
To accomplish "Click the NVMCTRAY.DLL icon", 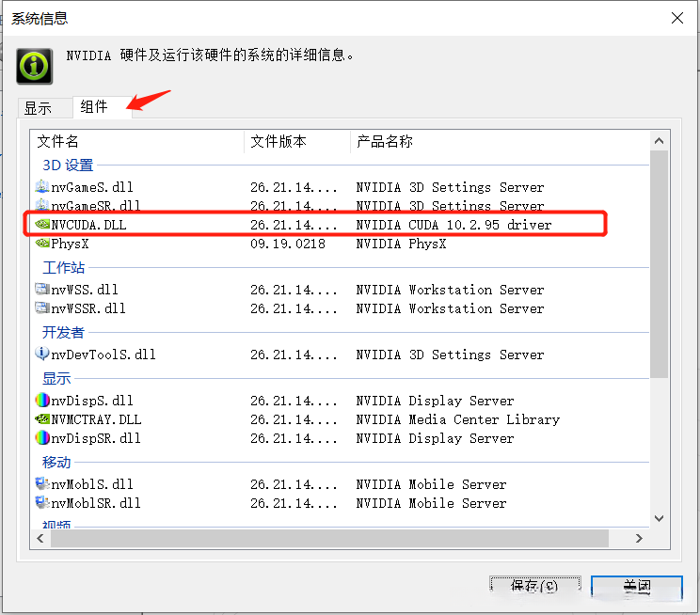I will (42, 419).
